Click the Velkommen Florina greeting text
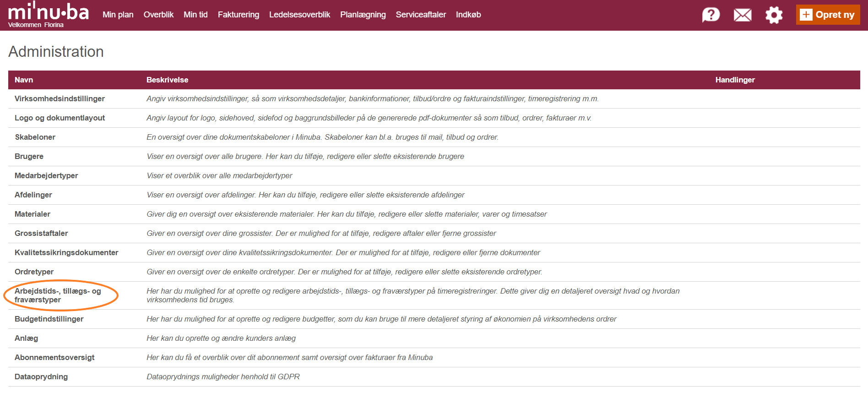The height and width of the screenshot is (393, 868). point(36,25)
